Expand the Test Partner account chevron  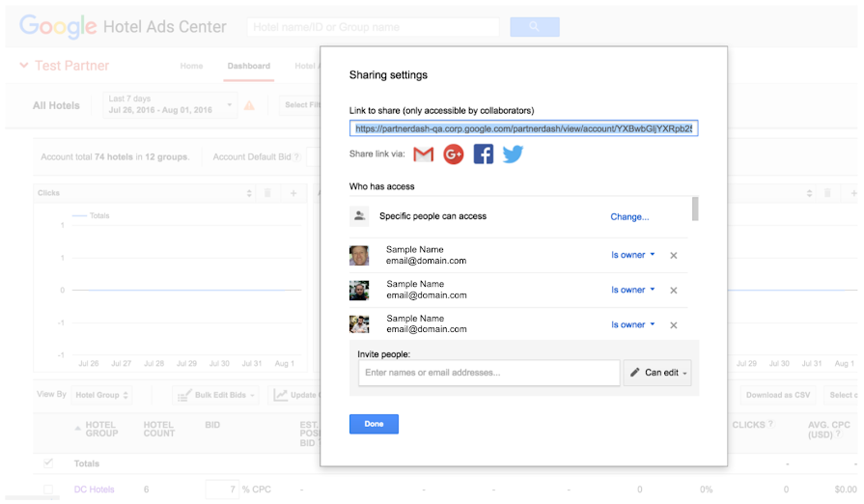coord(24,65)
